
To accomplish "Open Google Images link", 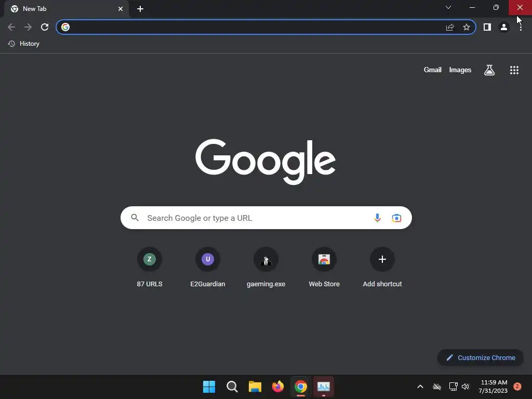I will [460, 70].
